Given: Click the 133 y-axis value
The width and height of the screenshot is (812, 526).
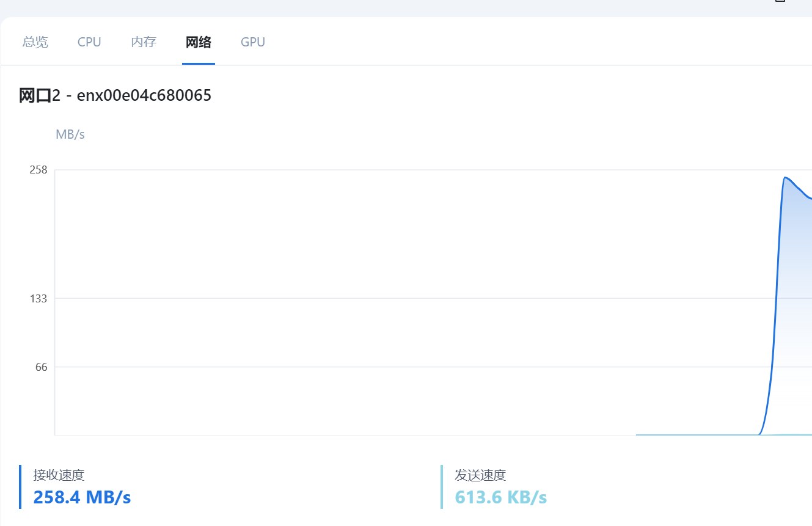Looking at the screenshot, I should click(x=38, y=299).
